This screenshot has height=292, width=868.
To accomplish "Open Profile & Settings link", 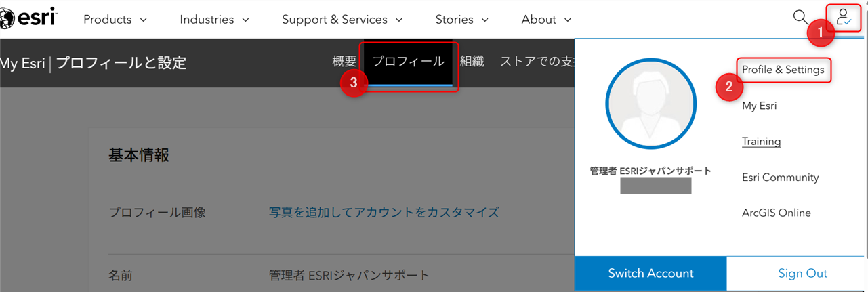I will (x=783, y=70).
